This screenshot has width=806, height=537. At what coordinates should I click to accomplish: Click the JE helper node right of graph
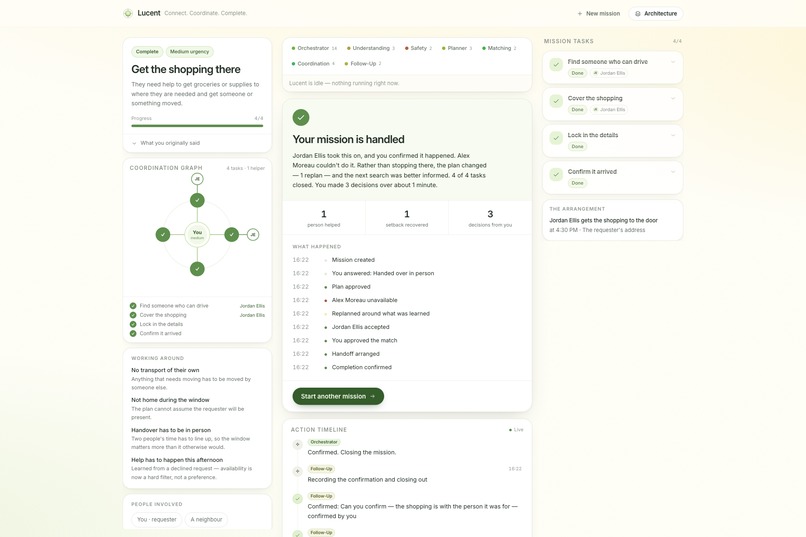pos(253,235)
